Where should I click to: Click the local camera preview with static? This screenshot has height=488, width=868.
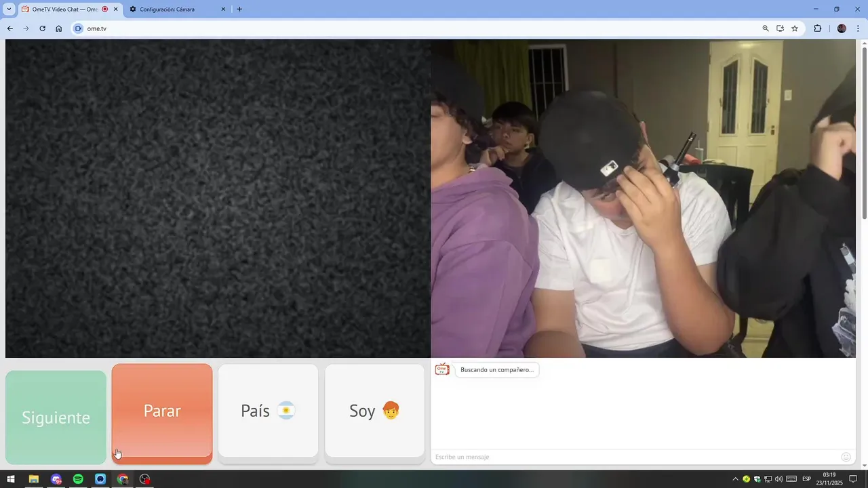pyautogui.click(x=218, y=198)
